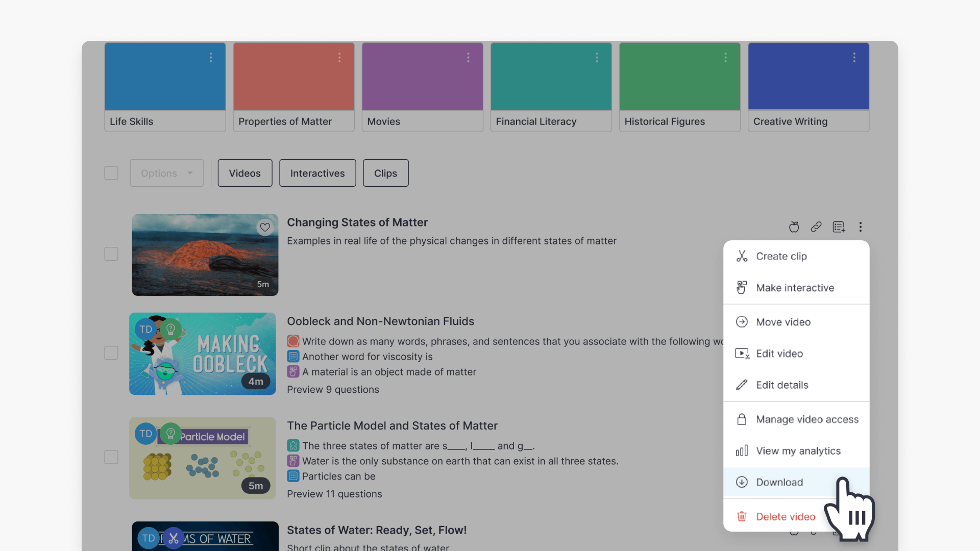Favorite the video with the heart icon
Viewport: 980px width, 551px height.
tap(265, 228)
